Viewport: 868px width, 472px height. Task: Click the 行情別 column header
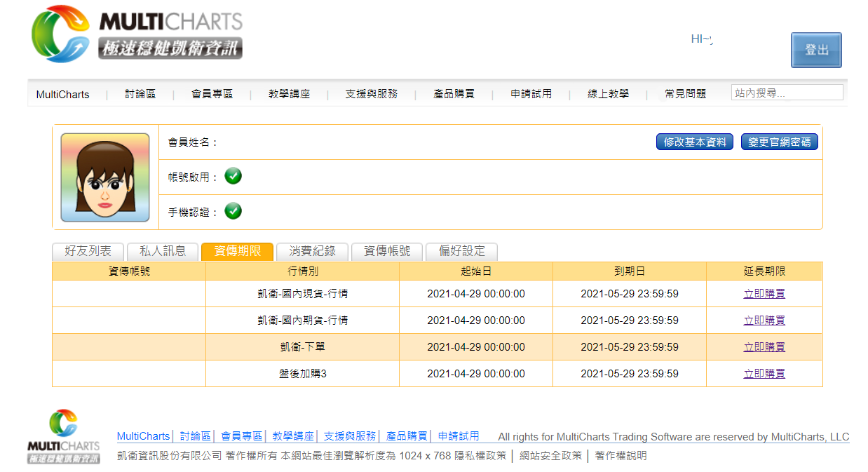tap(302, 271)
